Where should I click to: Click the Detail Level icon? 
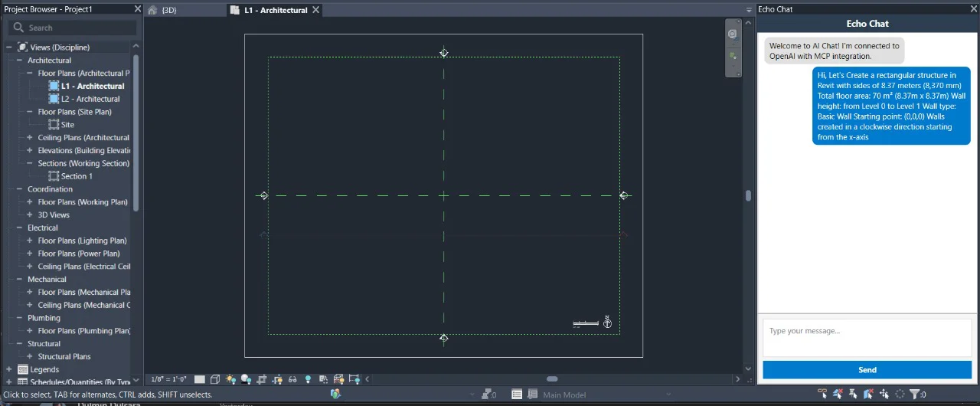[x=200, y=379]
